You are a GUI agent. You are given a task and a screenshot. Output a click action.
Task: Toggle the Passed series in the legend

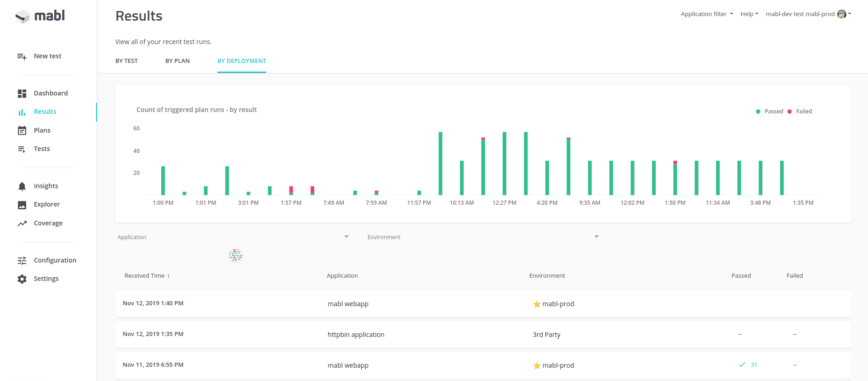(769, 112)
